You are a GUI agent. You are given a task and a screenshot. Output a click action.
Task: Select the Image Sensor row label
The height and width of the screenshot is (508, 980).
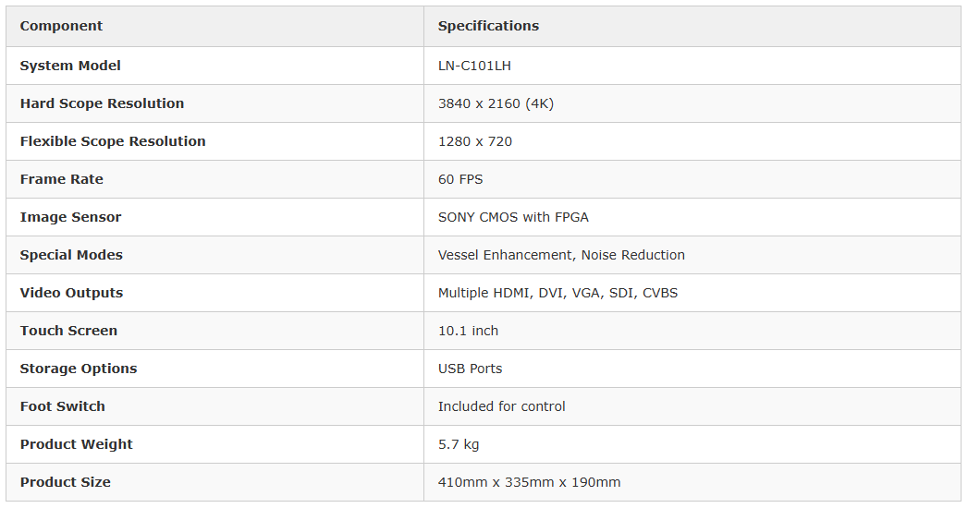(70, 217)
